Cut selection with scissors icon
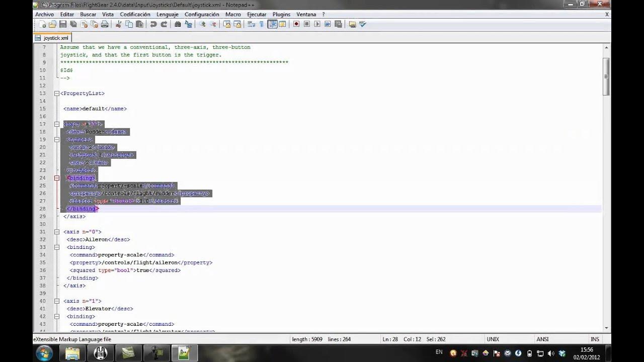The width and height of the screenshot is (644, 362). tap(118, 24)
